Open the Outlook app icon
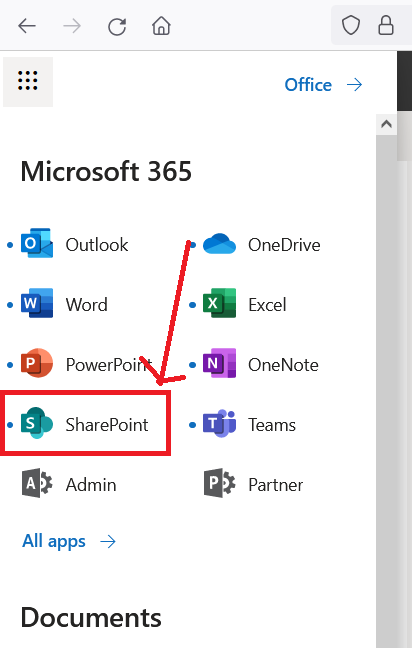This screenshot has width=412, height=648. 37,243
